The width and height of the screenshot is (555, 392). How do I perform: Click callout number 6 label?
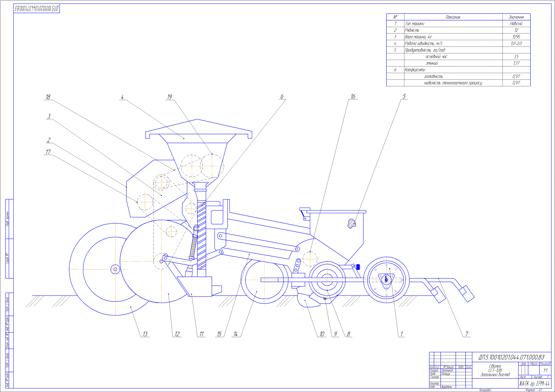click(282, 96)
